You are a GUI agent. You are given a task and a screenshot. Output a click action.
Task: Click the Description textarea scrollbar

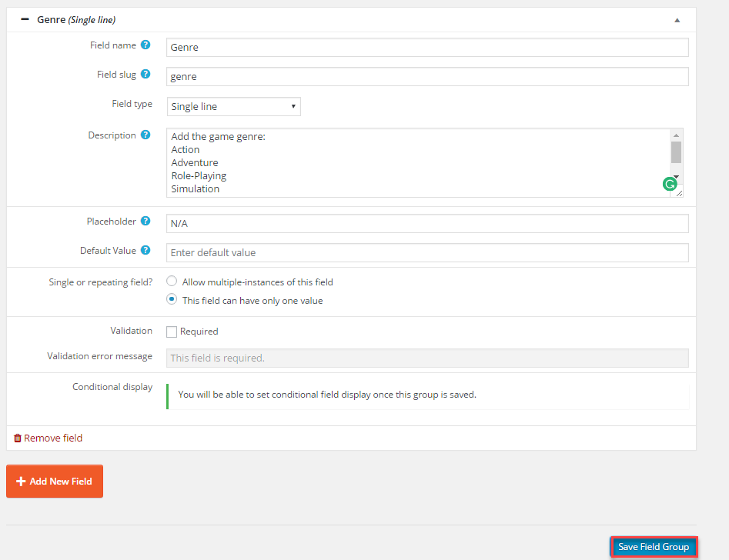coord(676,154)
